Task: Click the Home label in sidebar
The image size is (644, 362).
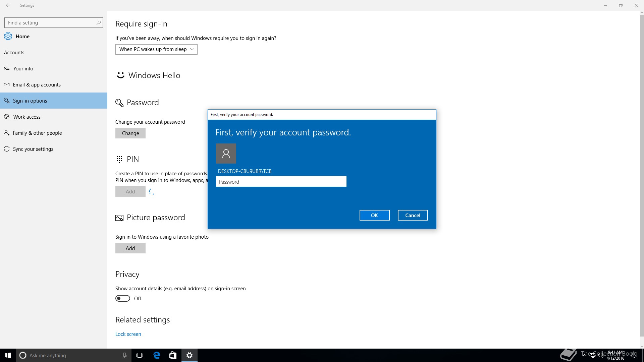Action: (22, 36)
